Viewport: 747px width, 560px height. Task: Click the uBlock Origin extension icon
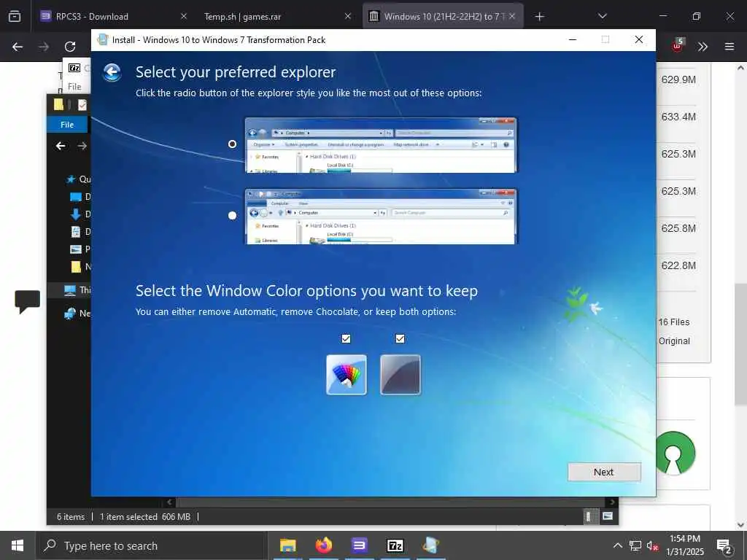click(678, 46)
